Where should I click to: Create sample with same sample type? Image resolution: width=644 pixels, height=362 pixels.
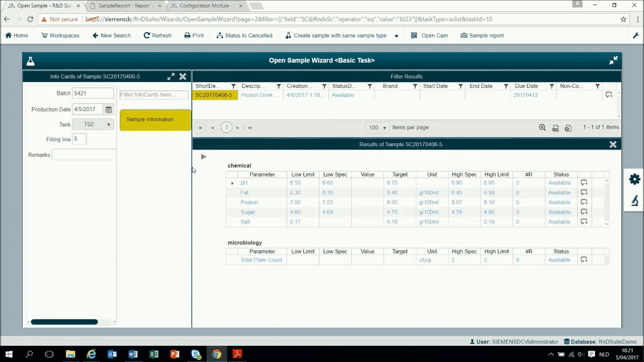point(336,35)
